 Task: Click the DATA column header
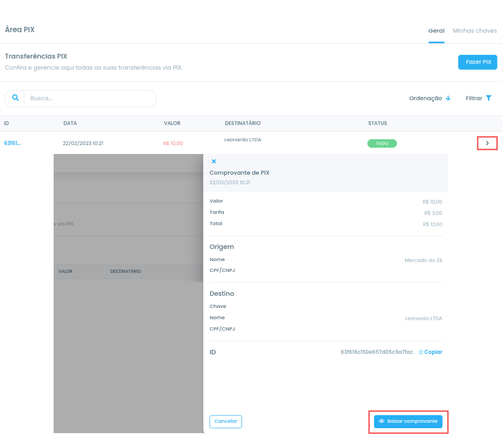pos(70,123)
